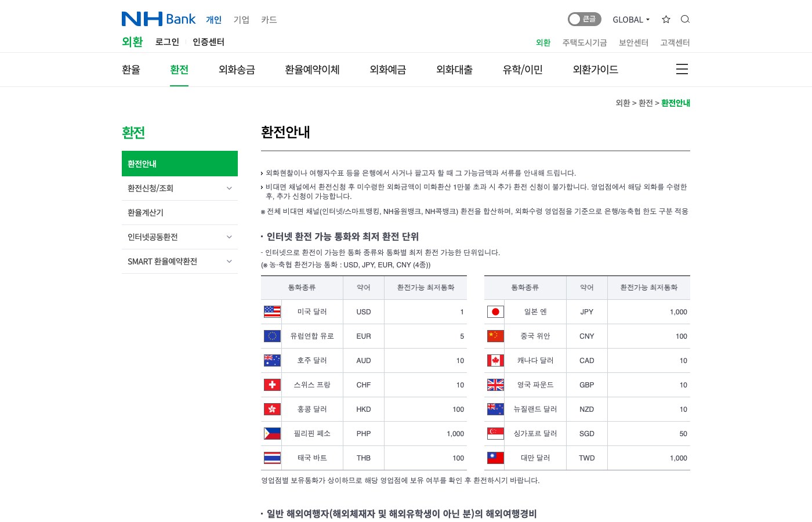Viewport: 812px width, 522px height.
Task: Open the search magnifier icon
Action: click(685, 19)
